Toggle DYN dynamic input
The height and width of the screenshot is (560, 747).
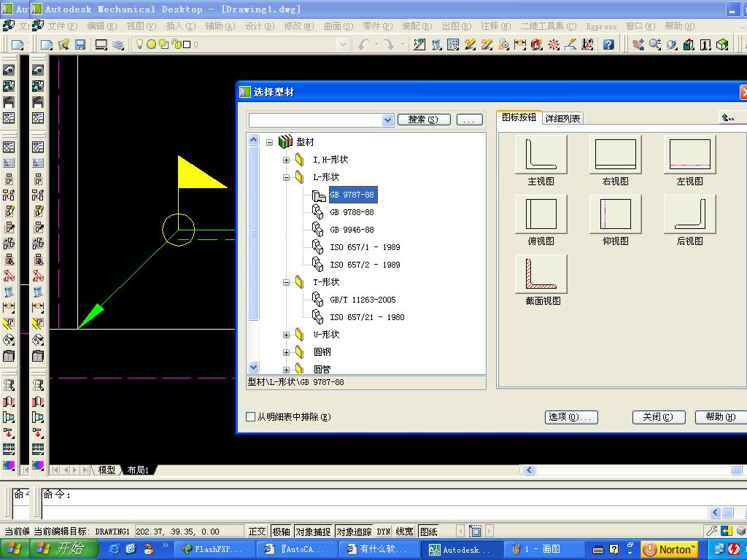point(384,532)
